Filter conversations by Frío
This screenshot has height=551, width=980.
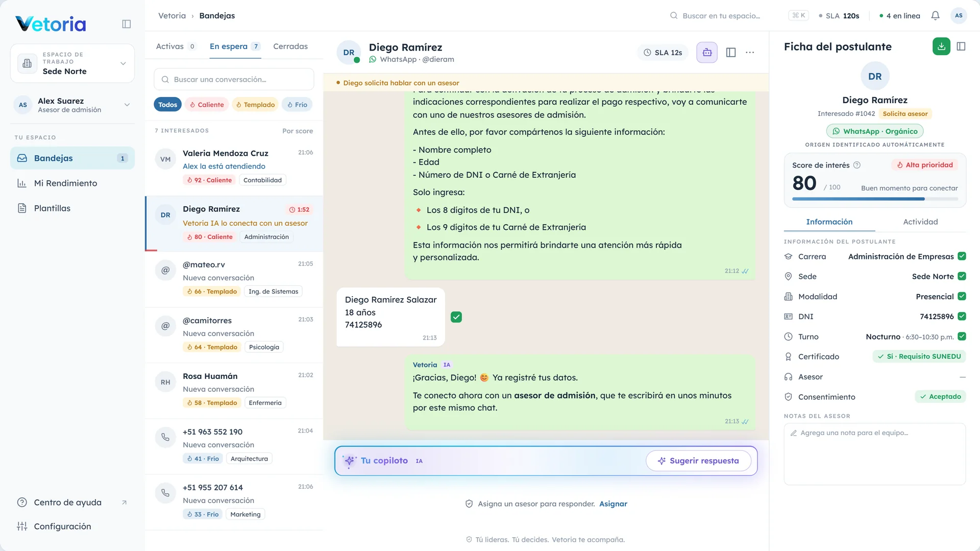297,105
